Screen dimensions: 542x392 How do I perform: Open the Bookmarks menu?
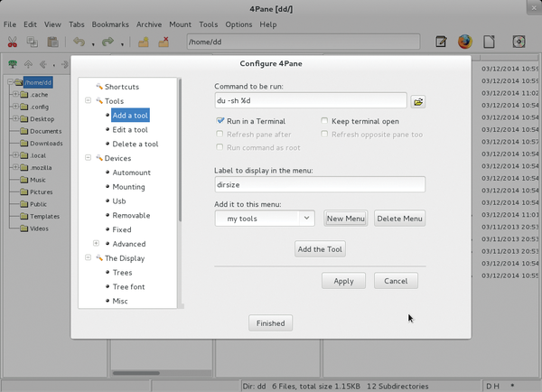click(110, 24)
